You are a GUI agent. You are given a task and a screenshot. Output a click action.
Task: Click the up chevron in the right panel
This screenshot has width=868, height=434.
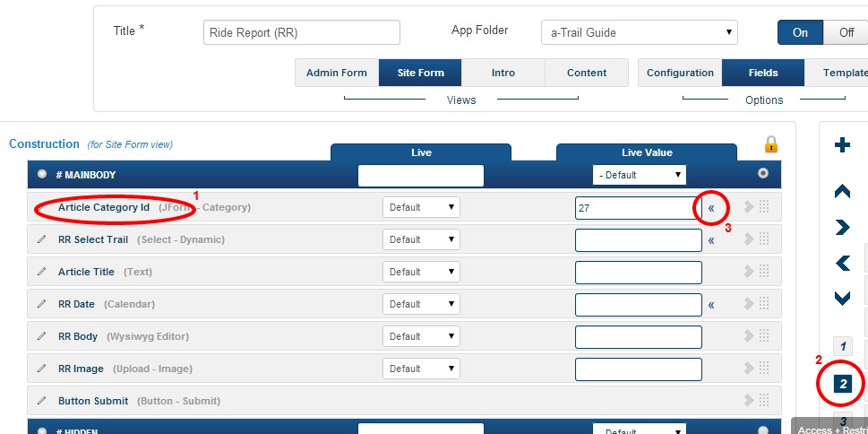pyautogui.click(x=842, y=191)
